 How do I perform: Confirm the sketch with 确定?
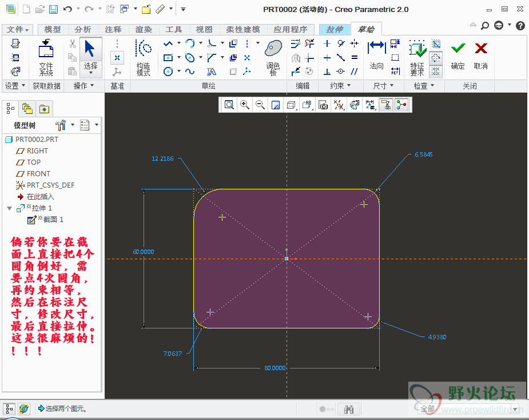(x=458, y=56)
